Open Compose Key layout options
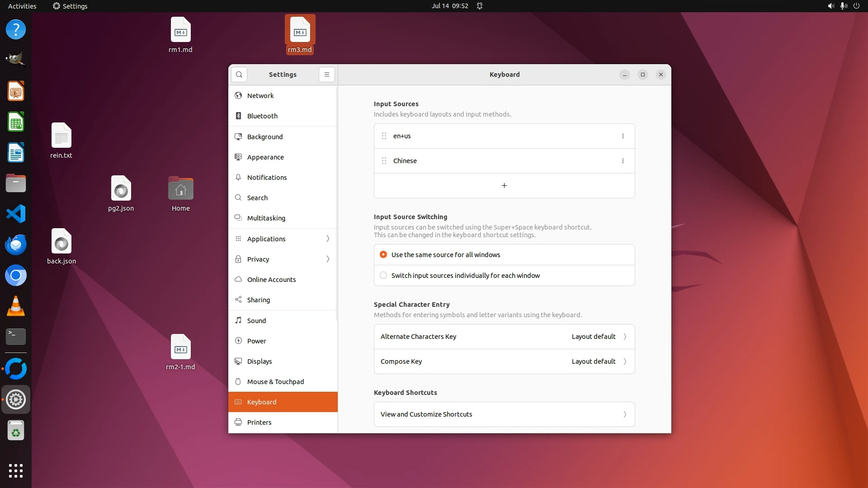The image size is (868, 488). pyautogui.click(x=504, y=361)
